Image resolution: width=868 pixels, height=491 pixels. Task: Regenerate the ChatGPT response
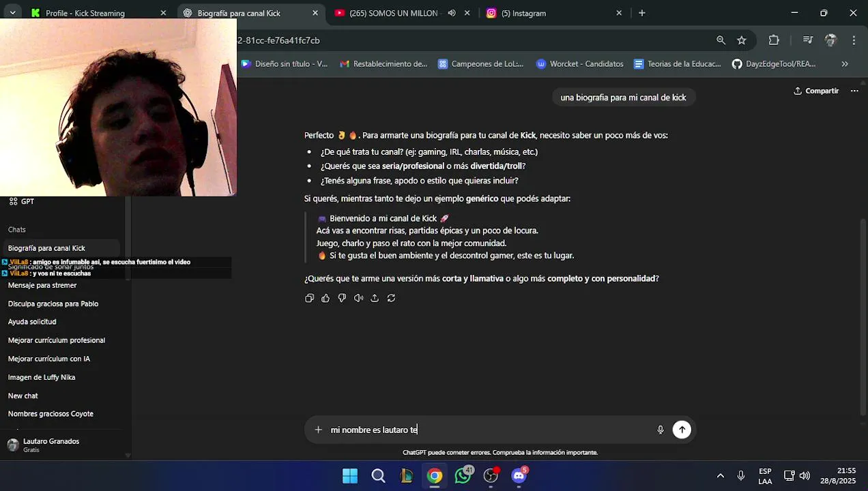[x=391, y=298]
